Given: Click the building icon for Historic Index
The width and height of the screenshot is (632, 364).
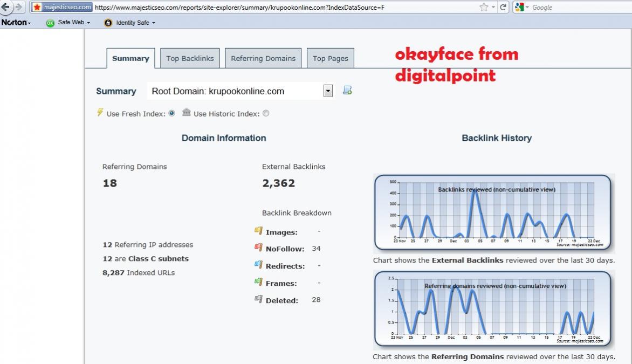Looking at the screenshot, I should point(186,112).
